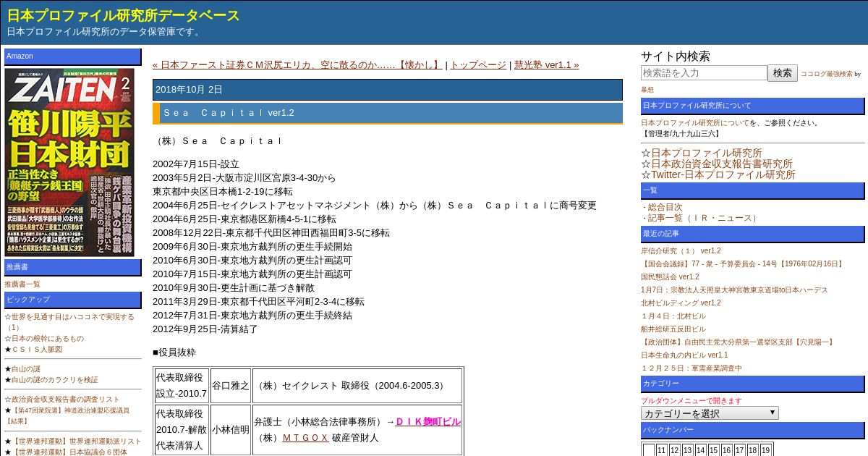Click the line 2012年9月25日-清算結了

pyautogui.click(x=205, y=329)
